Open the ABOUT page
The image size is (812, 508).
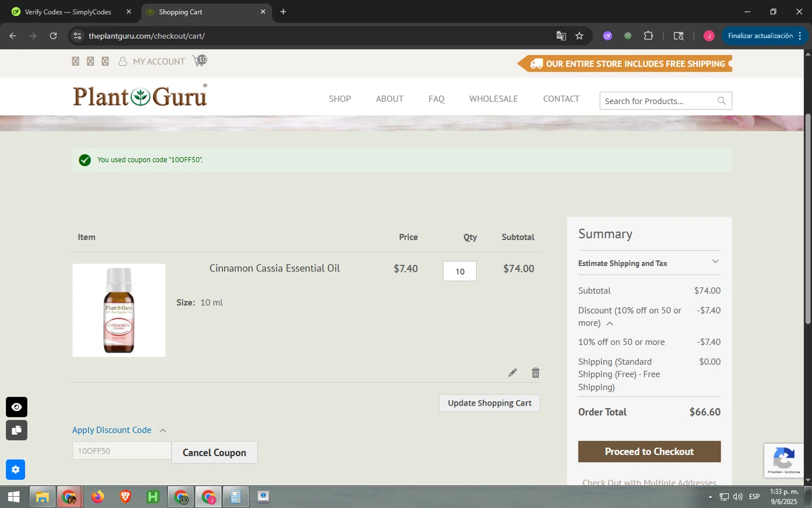coord(390,99)
